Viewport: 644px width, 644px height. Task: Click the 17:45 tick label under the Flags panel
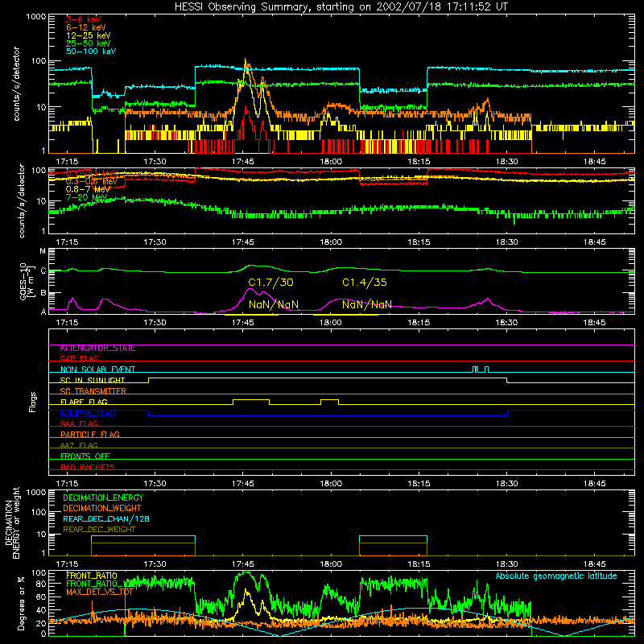tap(243, 484)
